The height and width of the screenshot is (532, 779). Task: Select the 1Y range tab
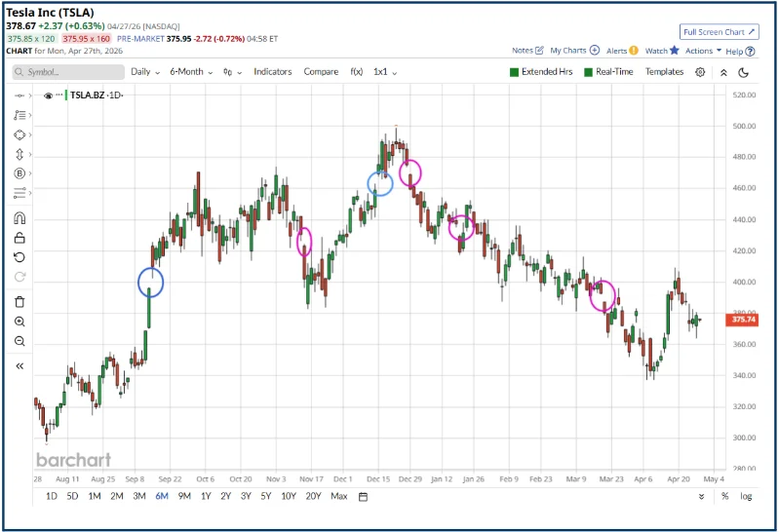click(x=206, y=496)
